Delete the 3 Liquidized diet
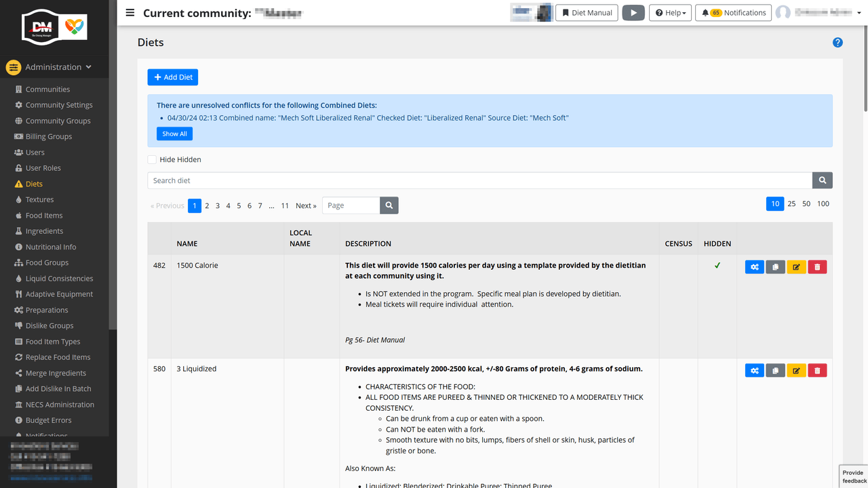 (x=817, y=371)
